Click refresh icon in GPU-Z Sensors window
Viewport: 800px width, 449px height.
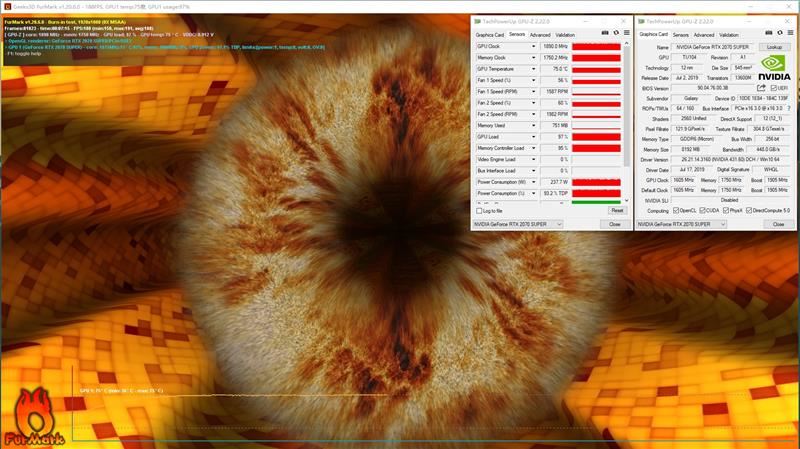click(616, 33)
